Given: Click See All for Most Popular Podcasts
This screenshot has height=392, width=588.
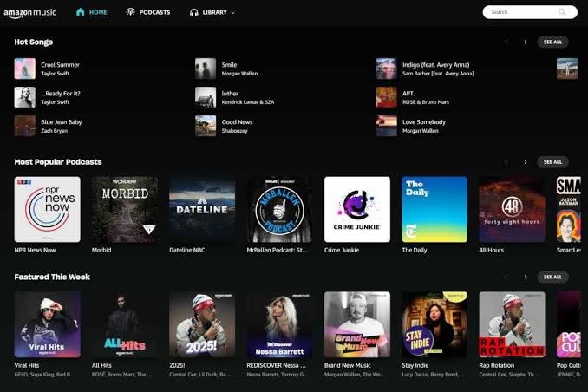Looking at the screenshot, I should (x=552, y=161).
